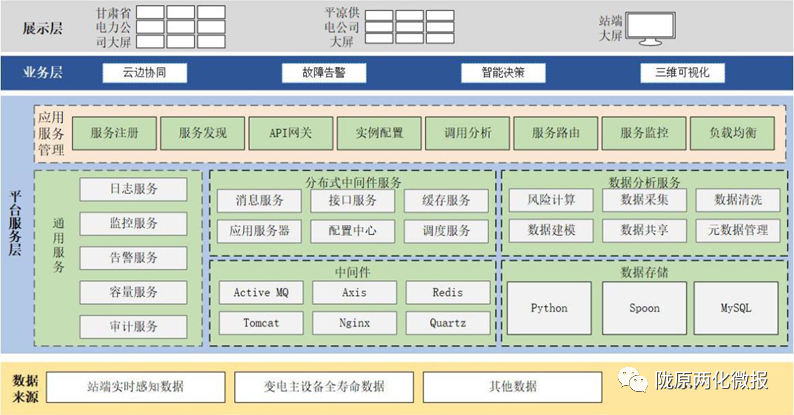794x415 pixels.
Task: Click the Quartz middleware box
Action: click(x=448, y=323)
